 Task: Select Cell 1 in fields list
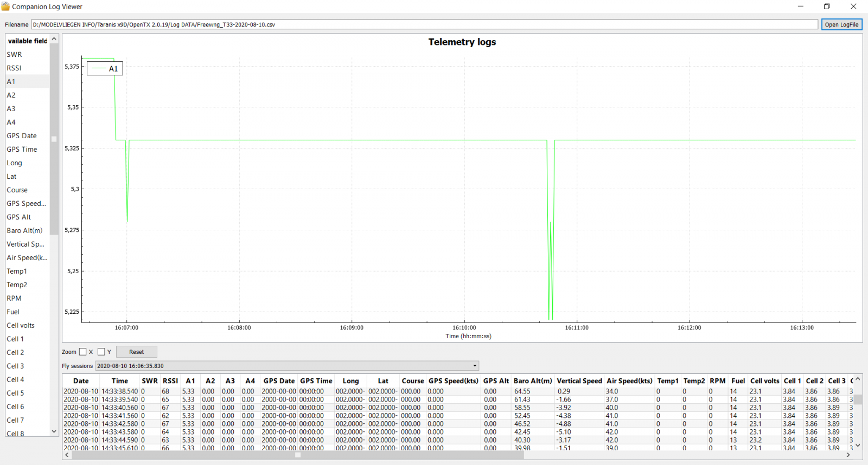click(x=27, y=339)
